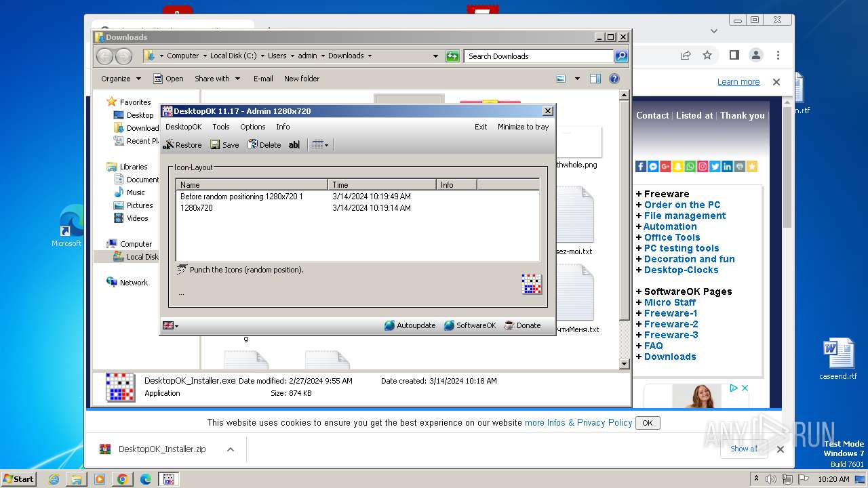The width and height of the screenshot is (868, 488).
Task: Click the WhatsApp share icon
Action: click(x=690, y=166)
